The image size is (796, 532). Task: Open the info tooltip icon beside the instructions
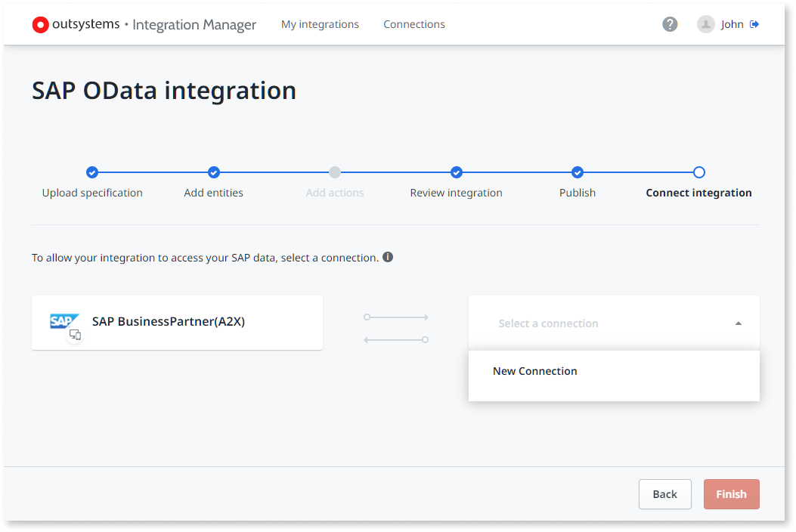click(388, 257)
